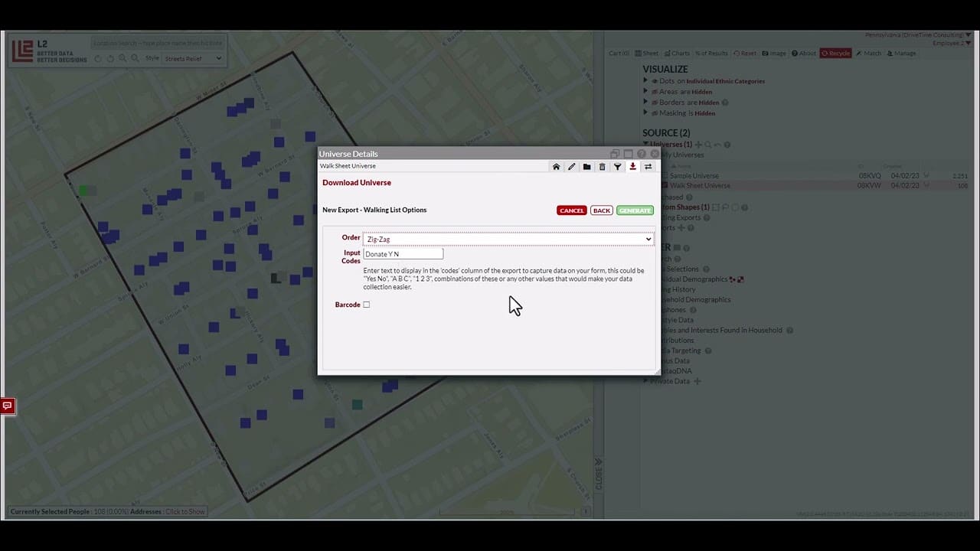
Task: Expand the Dots visualize row
Action: pos(645,80)
